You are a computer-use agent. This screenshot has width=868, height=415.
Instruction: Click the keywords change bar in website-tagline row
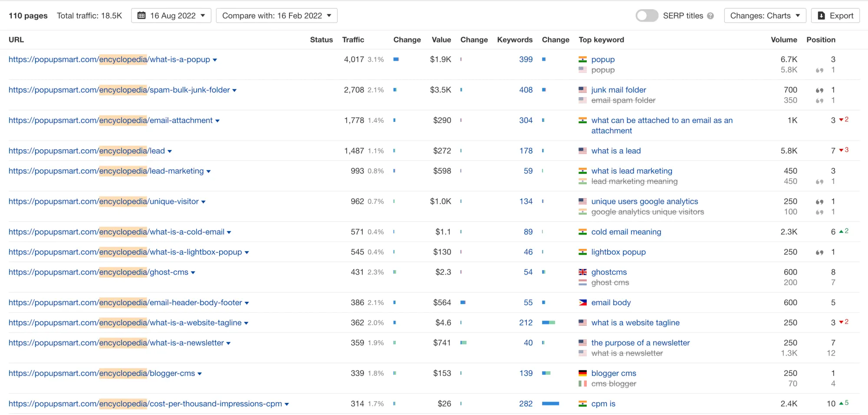tap(549, 322)
